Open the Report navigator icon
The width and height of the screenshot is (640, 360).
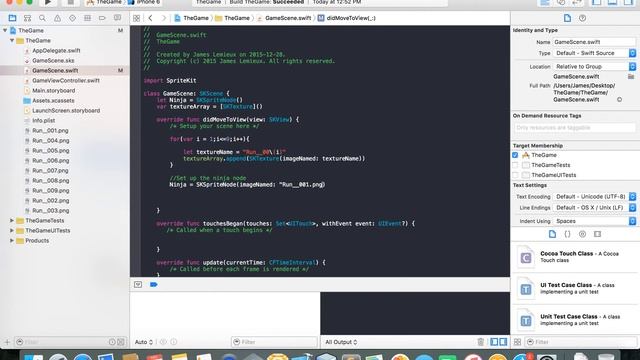click(x=117, y=18)
